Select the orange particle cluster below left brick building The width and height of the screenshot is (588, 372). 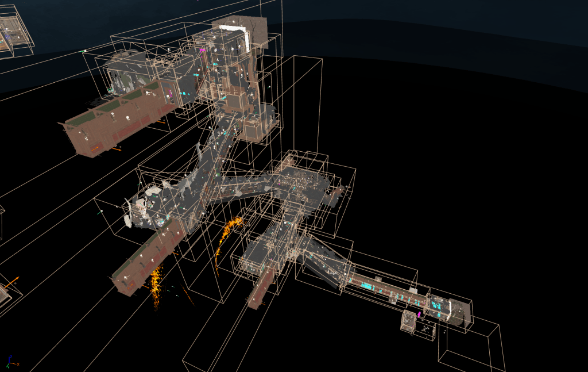click(x=156, y=283)
